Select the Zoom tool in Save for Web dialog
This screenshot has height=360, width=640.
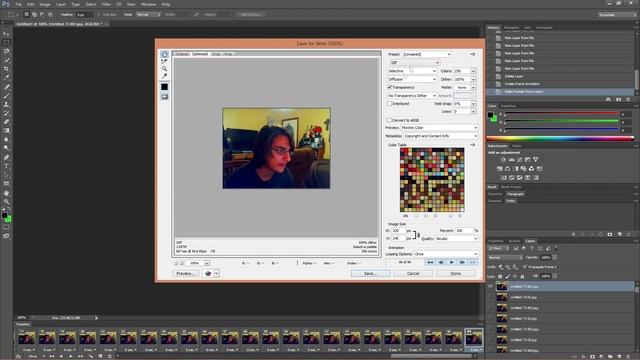164,69
